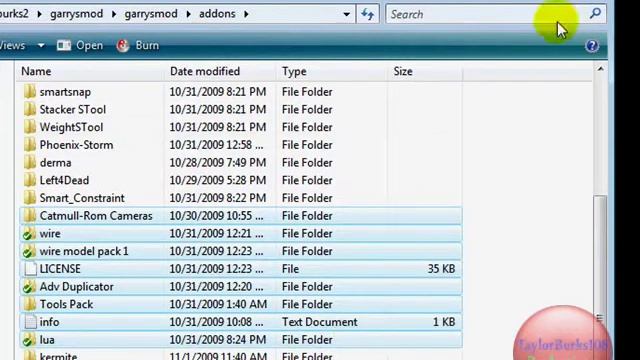Viewport: 640px width, 360px height.
Task: Click 'Text Document' type in info row
Action: (320, 322)
